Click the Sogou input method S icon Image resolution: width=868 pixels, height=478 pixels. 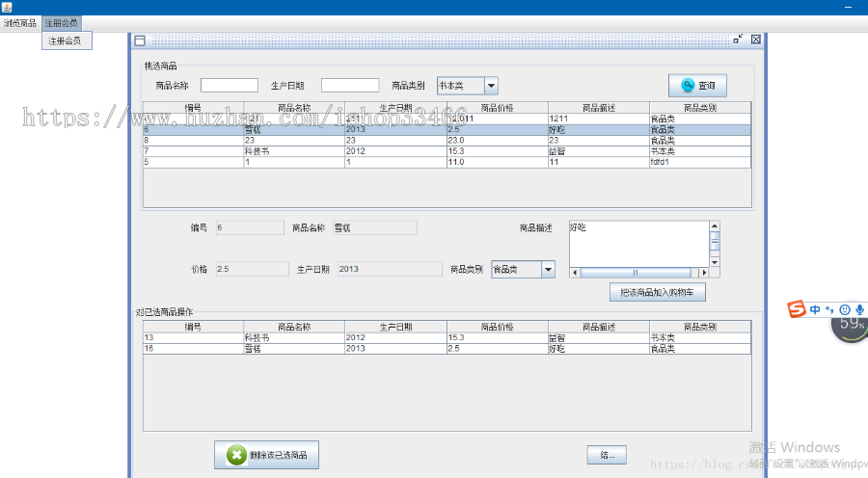(x=796, y=308)
